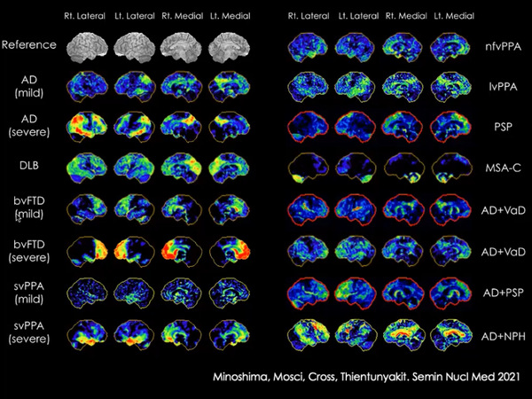Select the DLB row label
The width and height of the screenshot is (532, 399).
pyautogui.click(x=29, y=166)
